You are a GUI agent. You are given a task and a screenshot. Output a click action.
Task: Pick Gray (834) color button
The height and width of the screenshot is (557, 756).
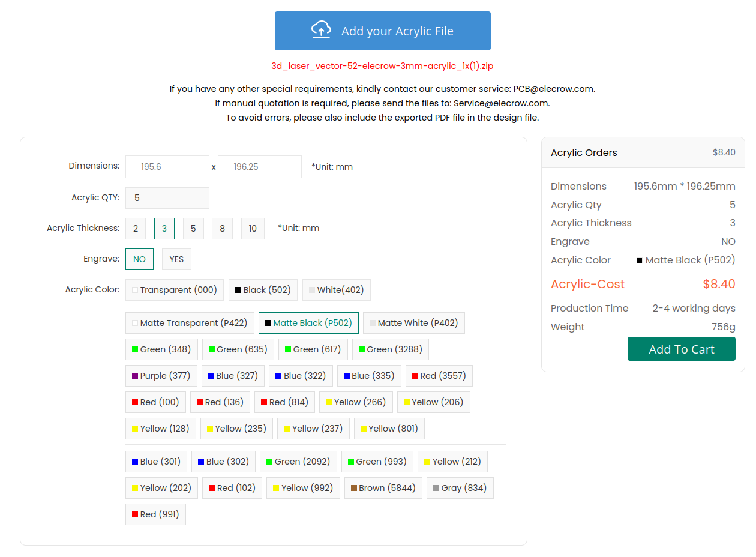tap(460, 488)
